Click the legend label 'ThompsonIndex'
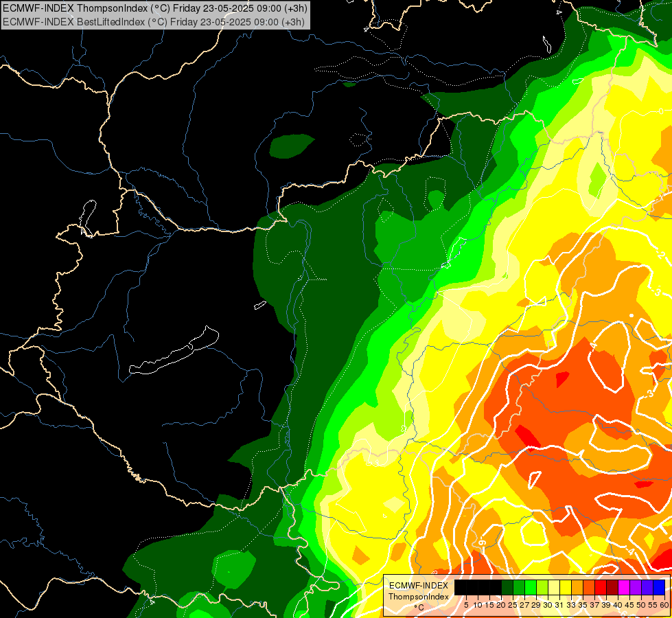Screen dimensions: 672x618 click(419, 597)
